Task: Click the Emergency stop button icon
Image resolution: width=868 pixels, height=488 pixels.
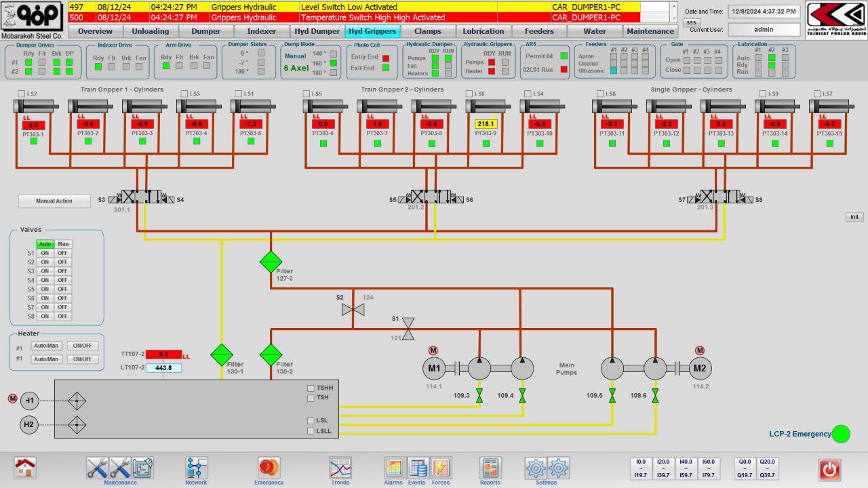Action: [x=269, y=468]
